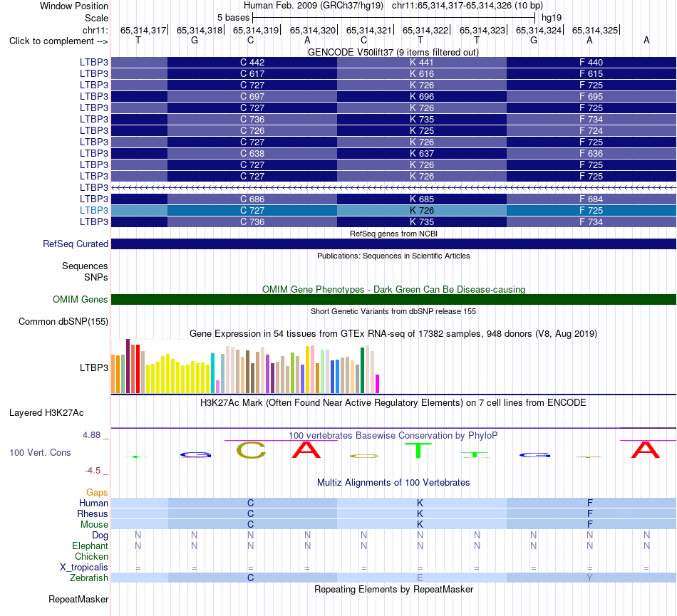Image resolution: width=677 pixels, height=616 pixels.
Task: Click the Rhesus alignment row label
Action: (x=92, y=514)
